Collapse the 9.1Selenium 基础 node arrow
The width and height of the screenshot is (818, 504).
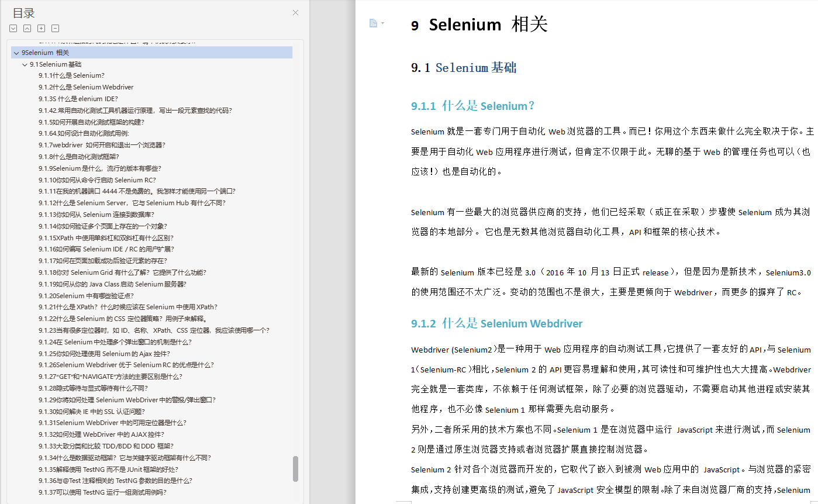[25, 64]
